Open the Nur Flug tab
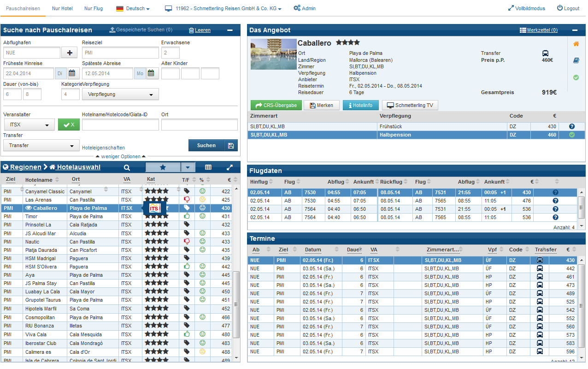This screenshot has height=369, width=588. (94, 8)
